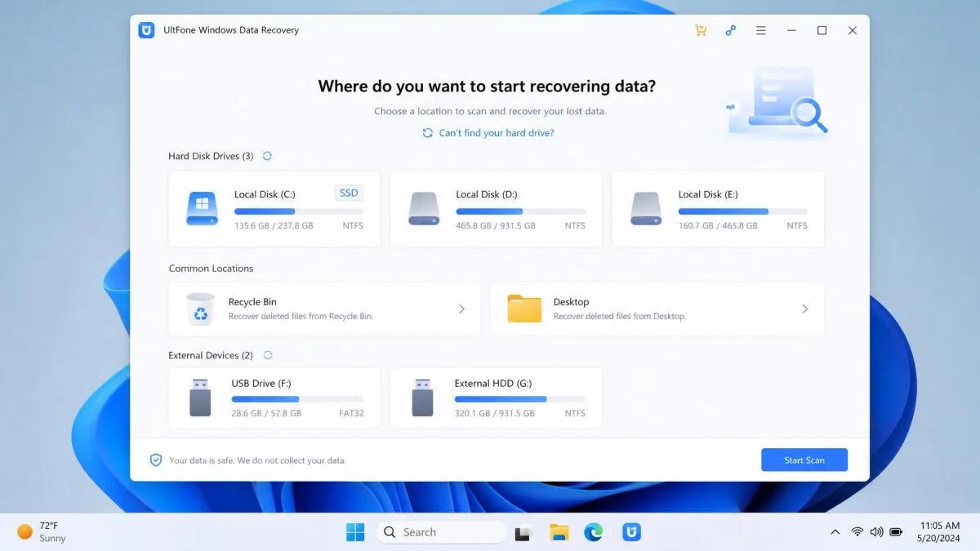Image resolution: width=980 pixels, height=551 pixels.
Task: Click Local Disk (D:) usage bar
Action: pos(521,211)
